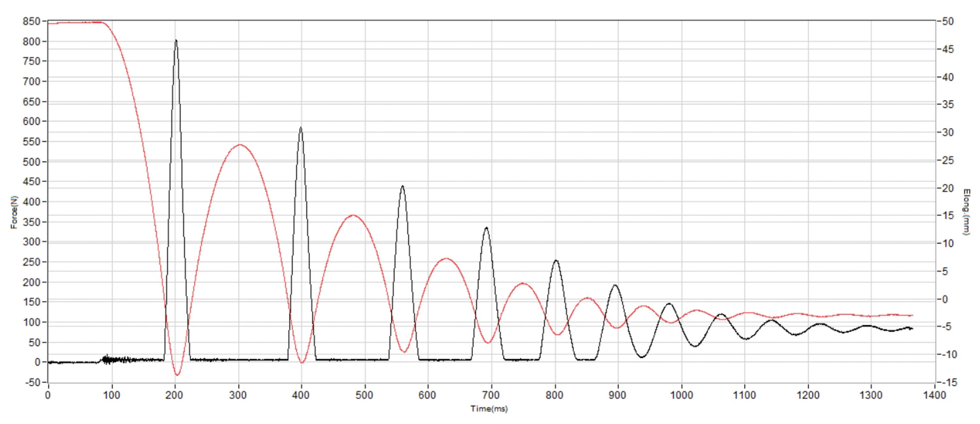Click the 850 force axis label
The image size is (980, 424).
click(32, 21)
